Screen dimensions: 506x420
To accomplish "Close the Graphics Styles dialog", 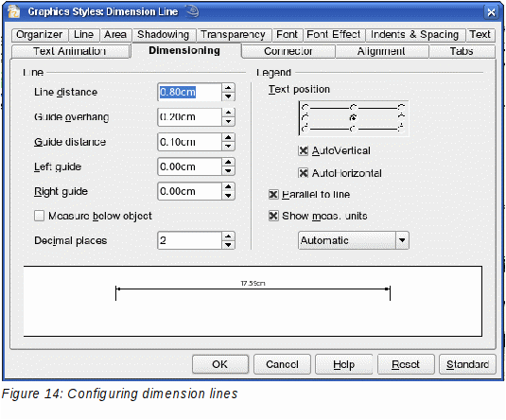I will pyautogui.click(x=491, y=12).
